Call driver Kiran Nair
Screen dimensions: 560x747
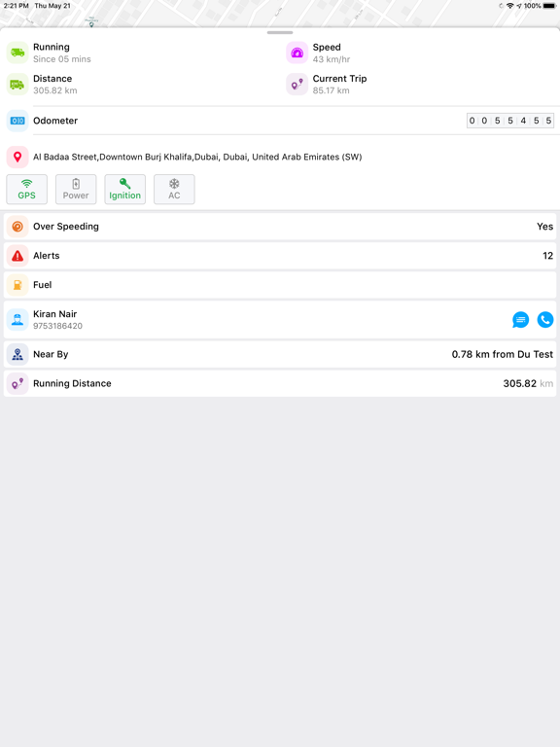point(545,320)
